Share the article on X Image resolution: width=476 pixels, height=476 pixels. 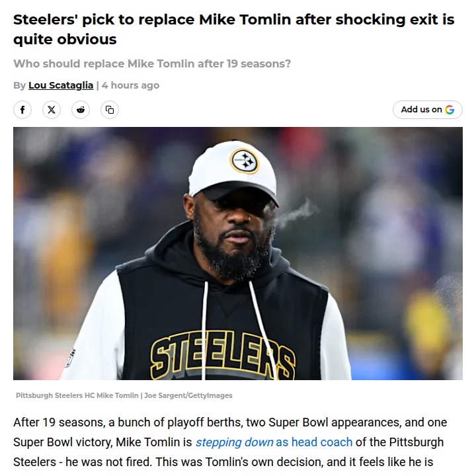(x=52, y=110)
